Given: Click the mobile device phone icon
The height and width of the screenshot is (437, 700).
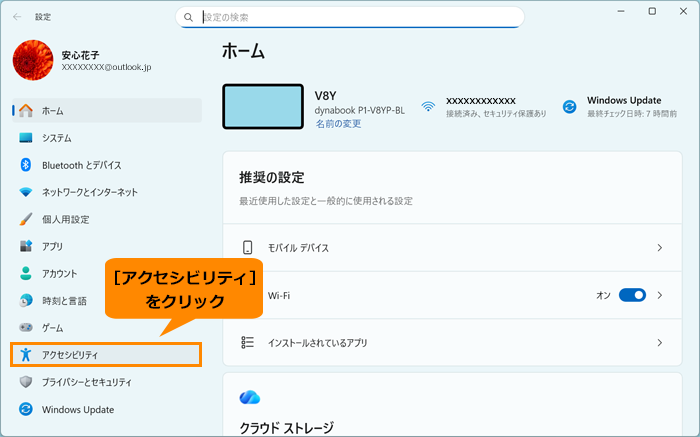Looking at the screenshot, I should [248, 248].
